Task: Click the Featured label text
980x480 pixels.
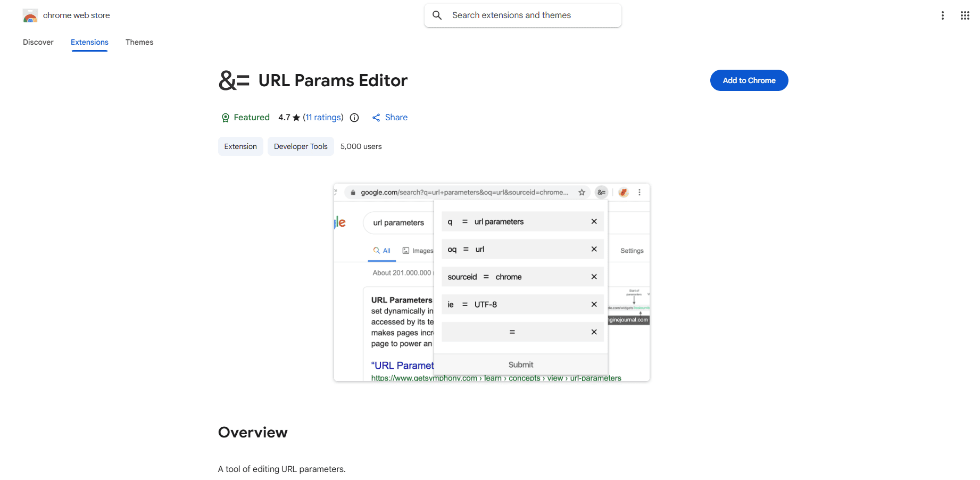Action: pos(252,117)
